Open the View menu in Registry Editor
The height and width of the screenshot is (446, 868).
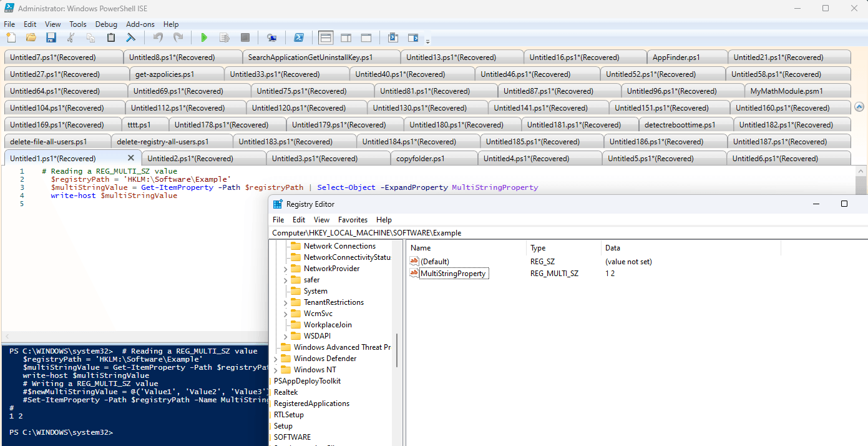point(322,220)
